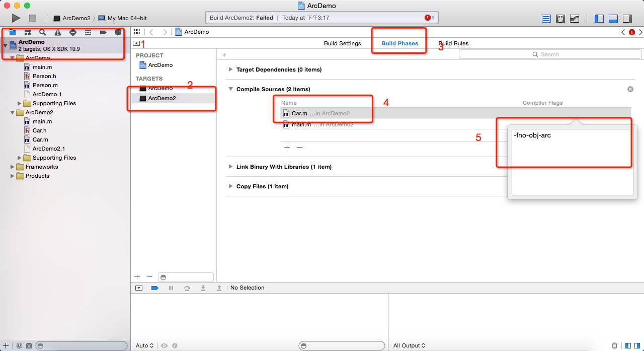Expand the Products group

[13, 176]
